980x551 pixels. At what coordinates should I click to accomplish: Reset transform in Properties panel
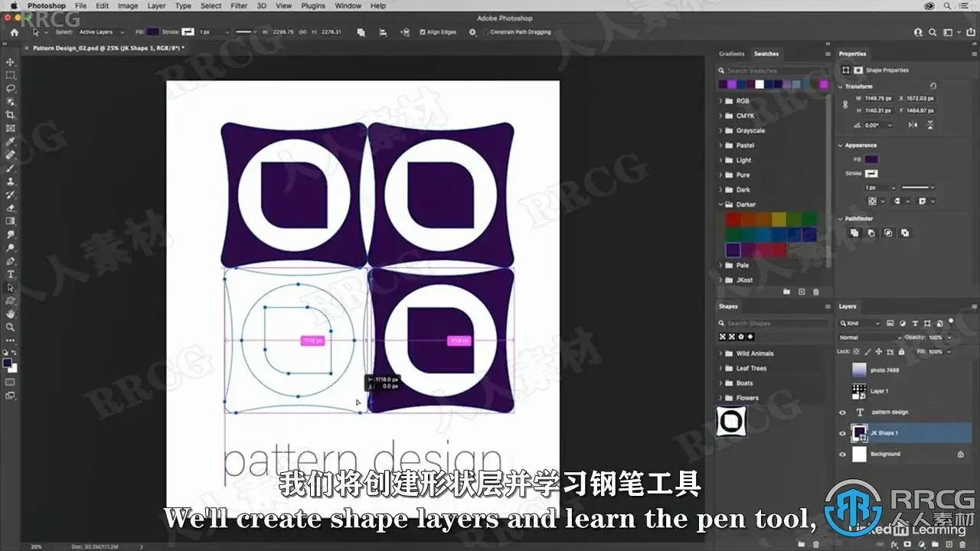[x=933, y=86]
